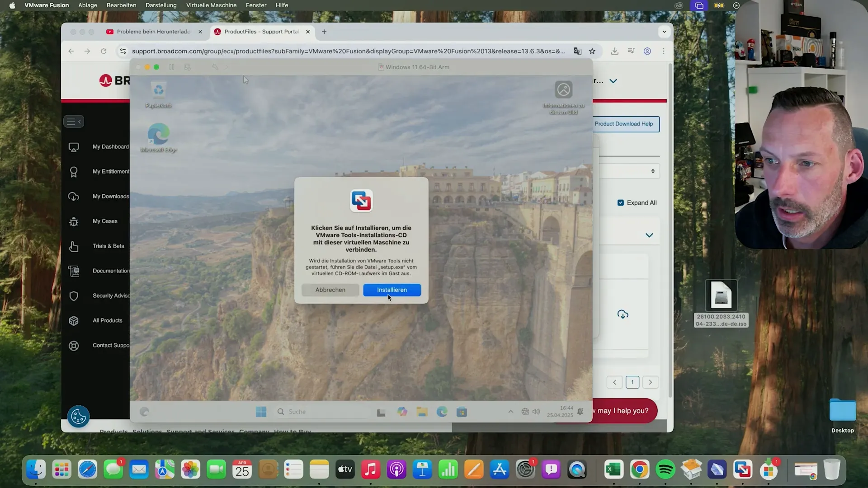Click the Abbrechen button in the dialog
Viewport: 868px width, 488px height.
(330, 290)
